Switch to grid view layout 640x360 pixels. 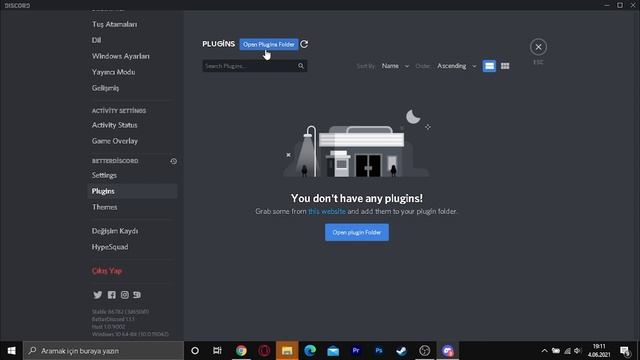click(x=505, y=66)
